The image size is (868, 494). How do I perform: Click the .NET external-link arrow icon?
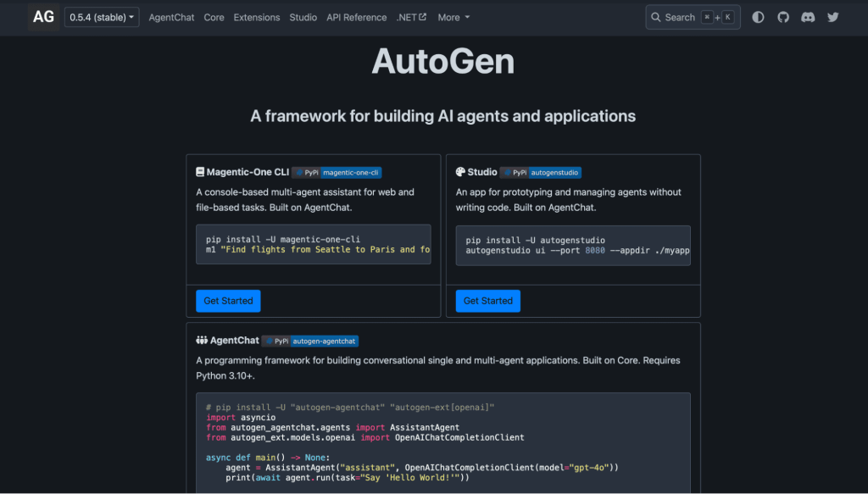pyautogui.click(x=423, y=17)
